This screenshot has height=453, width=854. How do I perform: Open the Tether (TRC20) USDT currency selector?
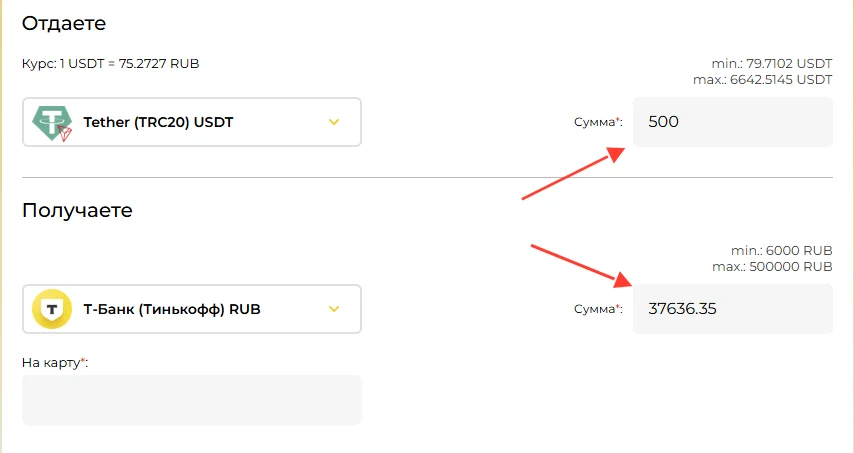[192, 122]
